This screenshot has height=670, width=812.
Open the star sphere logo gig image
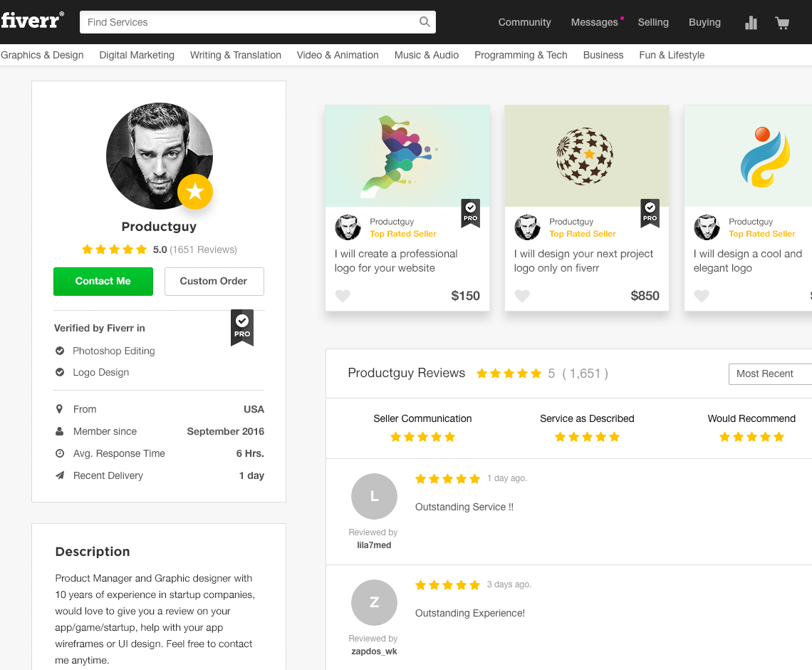pyautogui.click(x=587, y=156)
